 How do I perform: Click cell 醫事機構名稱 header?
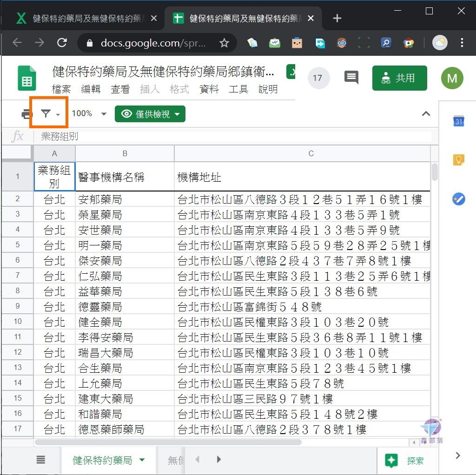coord(125,177)
